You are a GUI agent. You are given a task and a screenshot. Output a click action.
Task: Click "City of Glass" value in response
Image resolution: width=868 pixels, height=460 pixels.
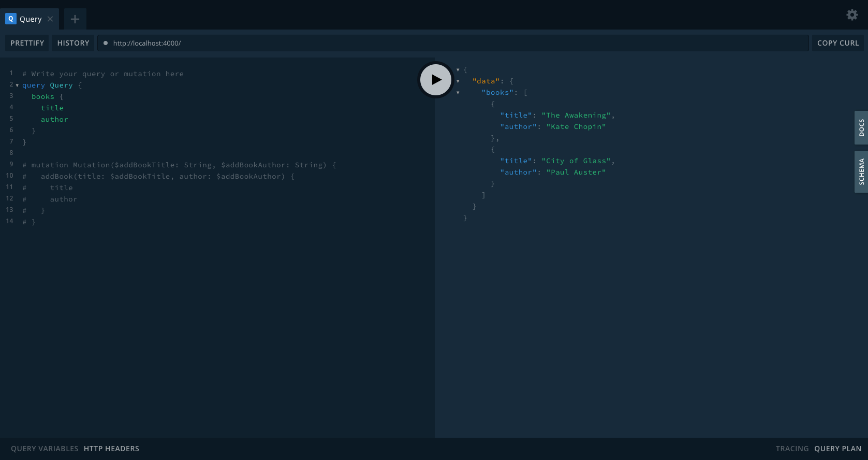[x=576, y=161]
